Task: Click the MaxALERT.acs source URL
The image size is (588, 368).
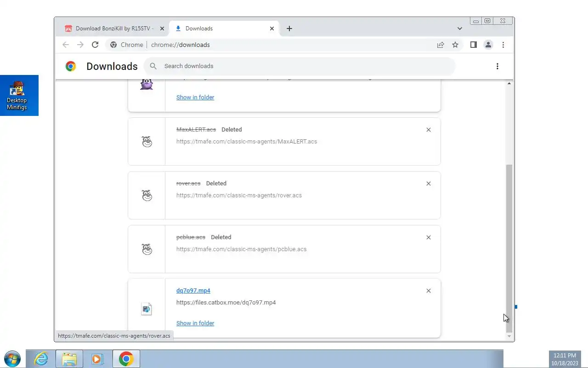Action: click(247, 142)
